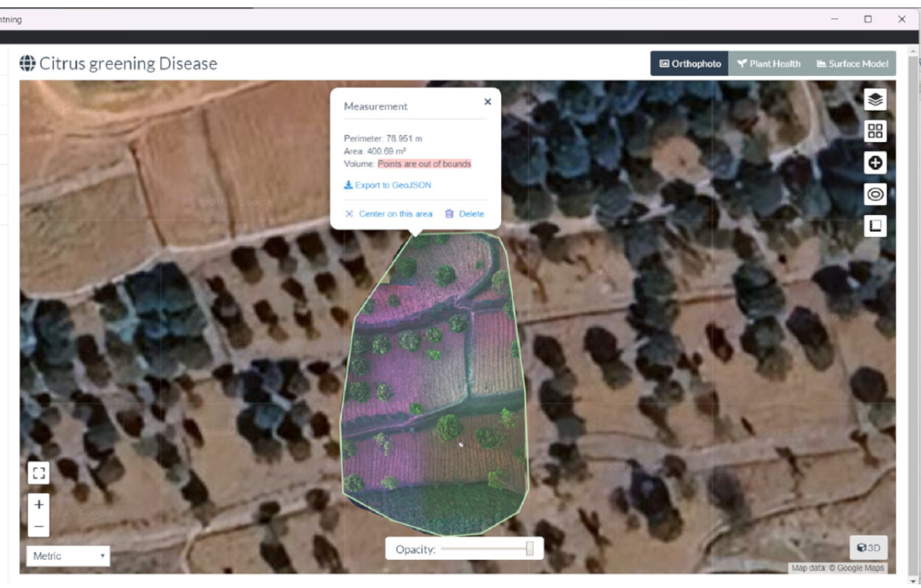Switch to 3D view
921x588 pixels.
coord(869,548)
